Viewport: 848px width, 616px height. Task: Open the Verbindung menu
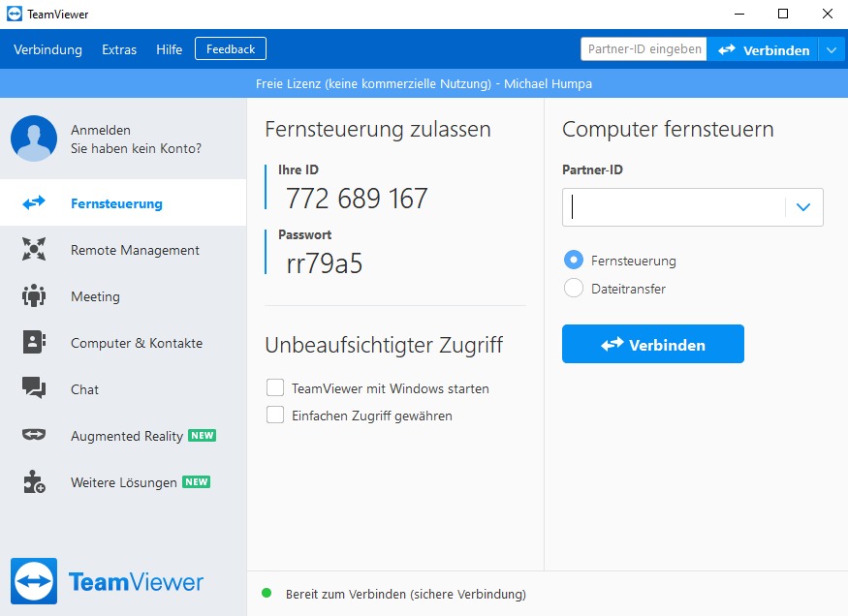(x=48, y=49)
